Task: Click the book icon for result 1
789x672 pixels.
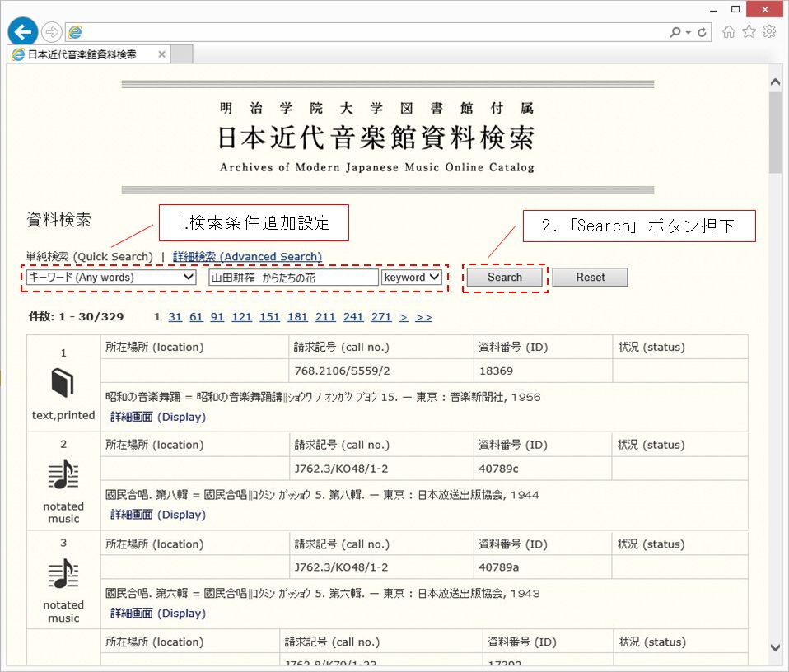Action: tap(63, 383)
